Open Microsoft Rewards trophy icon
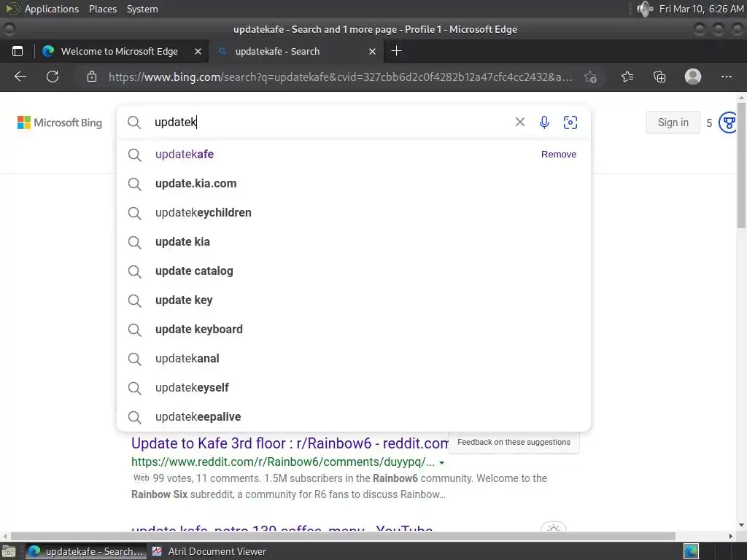 click(728, 122)
